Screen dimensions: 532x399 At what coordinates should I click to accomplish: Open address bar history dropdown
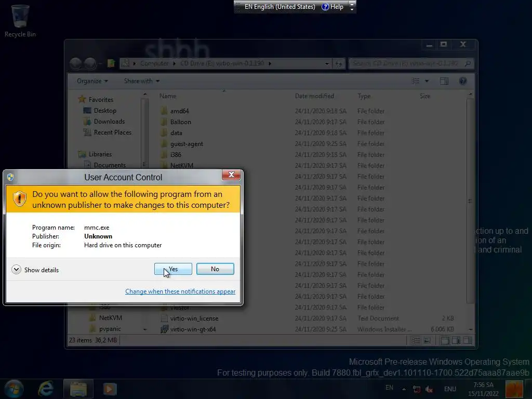pyautogui.click(x=327, y=63)
